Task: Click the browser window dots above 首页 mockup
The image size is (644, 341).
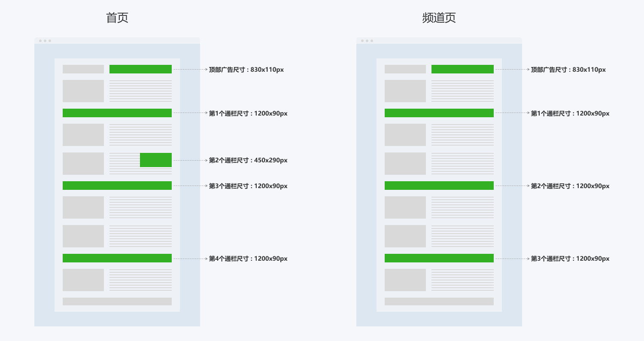Action: [45, 41]
